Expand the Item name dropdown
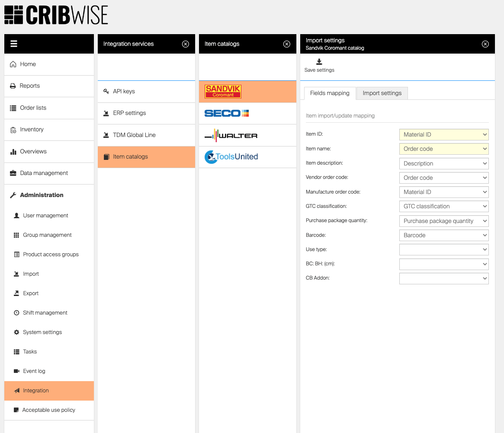504x433 pixels. 443,149
